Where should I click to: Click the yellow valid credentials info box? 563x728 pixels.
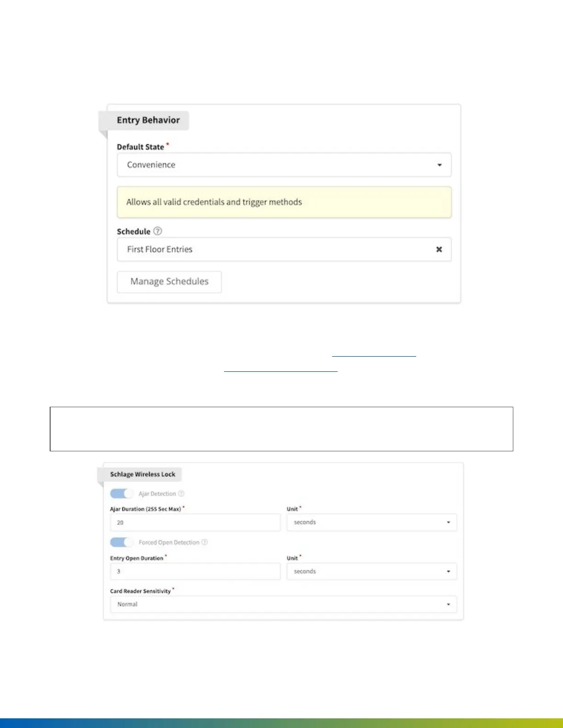point(284,202)
